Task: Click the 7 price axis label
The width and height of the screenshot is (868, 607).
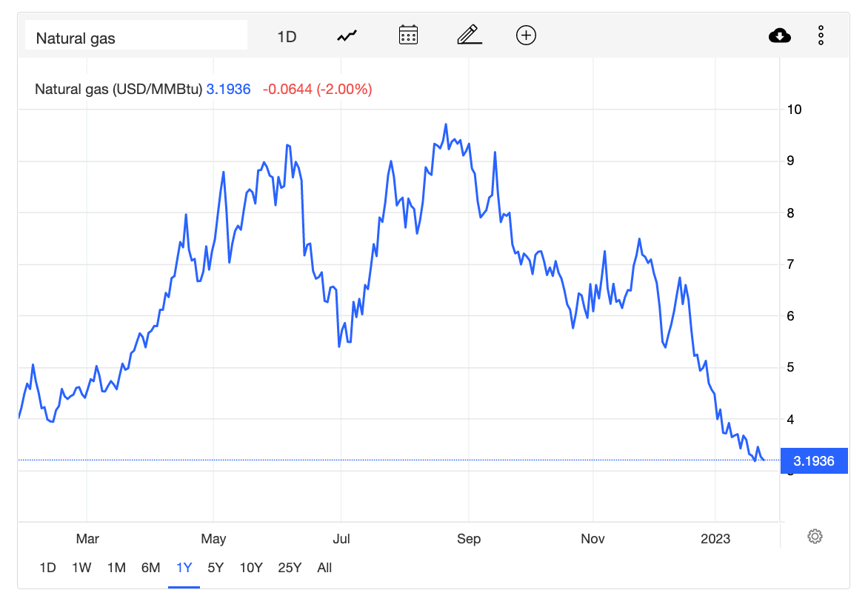Action: [x=790, y=264]
